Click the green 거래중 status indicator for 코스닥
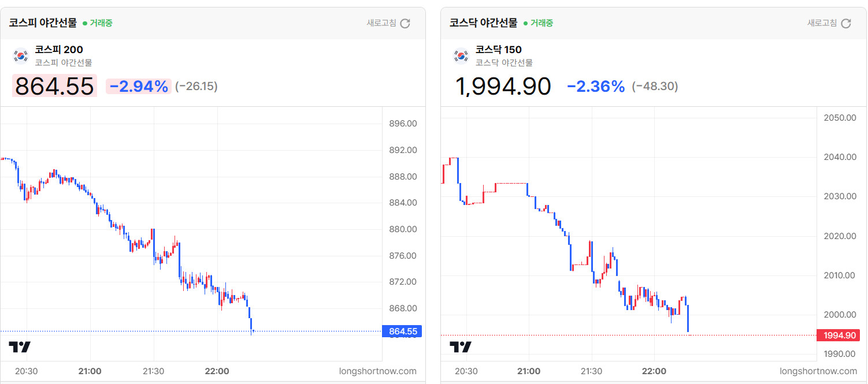 537,23
